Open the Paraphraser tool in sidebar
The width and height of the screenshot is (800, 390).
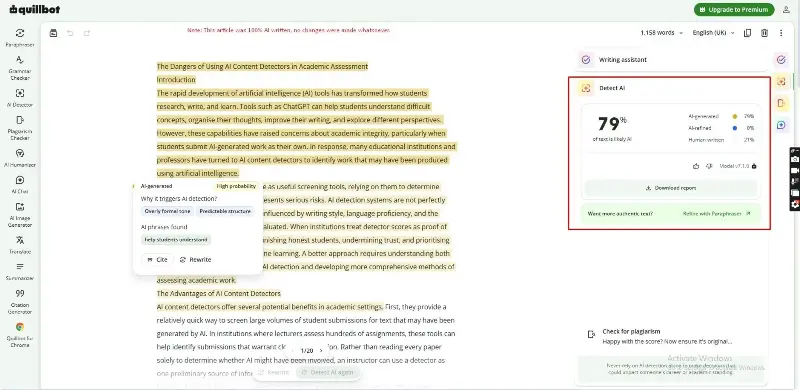[20, 38]
